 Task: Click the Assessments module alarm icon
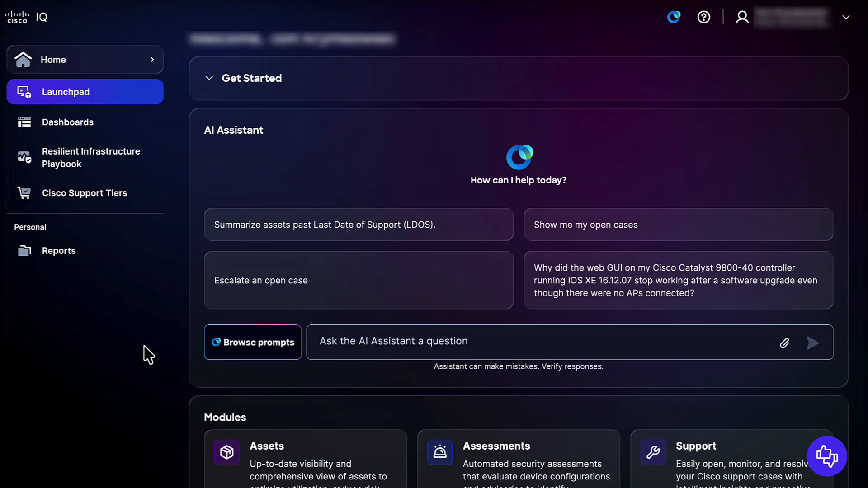point(440,452)
